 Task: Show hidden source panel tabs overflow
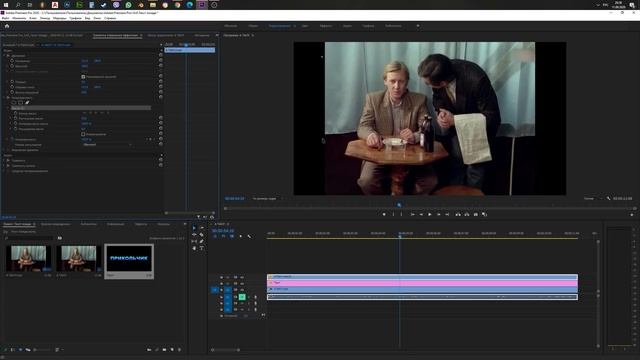[217, 36]
